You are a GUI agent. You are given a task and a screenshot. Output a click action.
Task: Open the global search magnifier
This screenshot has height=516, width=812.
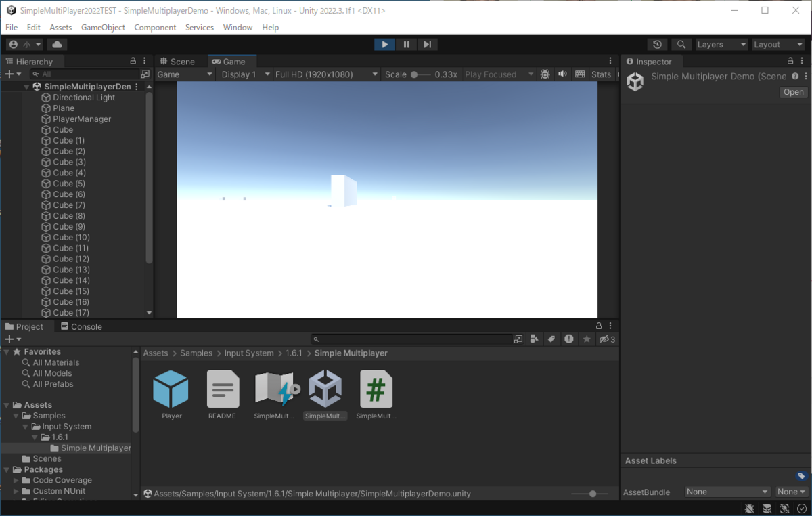[681, 45]
